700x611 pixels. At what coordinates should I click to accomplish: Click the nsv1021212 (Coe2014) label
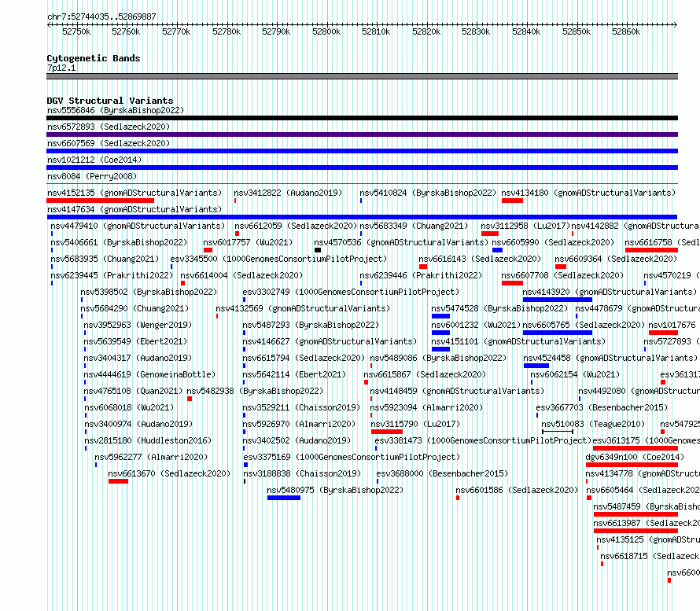pyautogui.click(x=94, y=160)
